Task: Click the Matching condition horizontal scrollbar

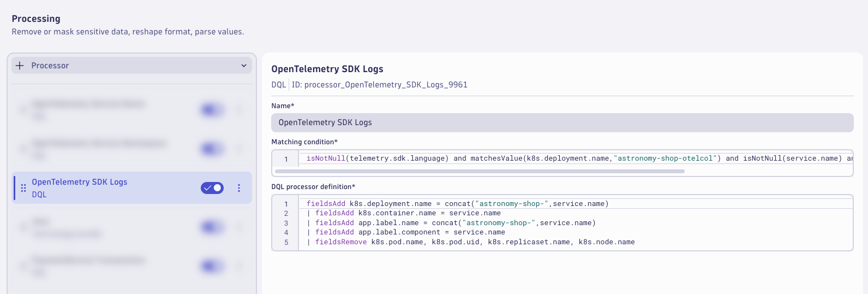Action: pyautogui.click(x=480, y=171)
